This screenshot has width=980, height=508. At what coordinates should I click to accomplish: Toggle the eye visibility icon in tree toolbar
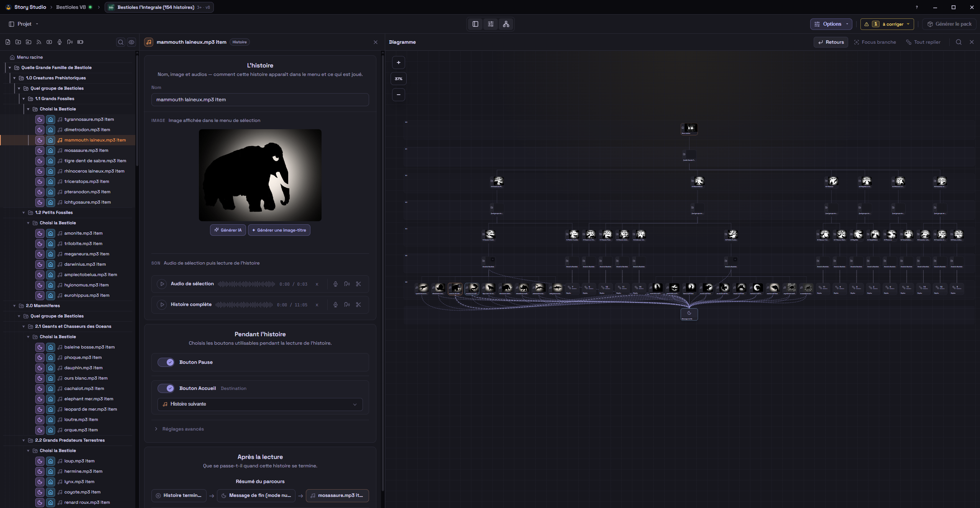click(131, 42)
